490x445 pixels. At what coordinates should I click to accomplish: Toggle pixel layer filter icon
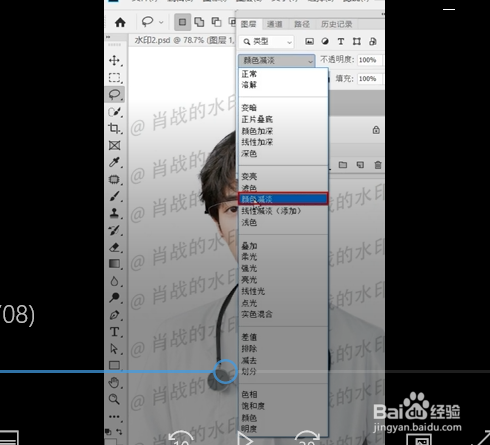click(309, 41)
